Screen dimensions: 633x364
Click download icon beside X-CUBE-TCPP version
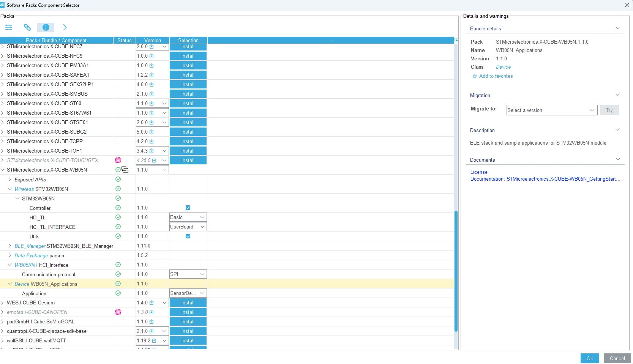152,141
